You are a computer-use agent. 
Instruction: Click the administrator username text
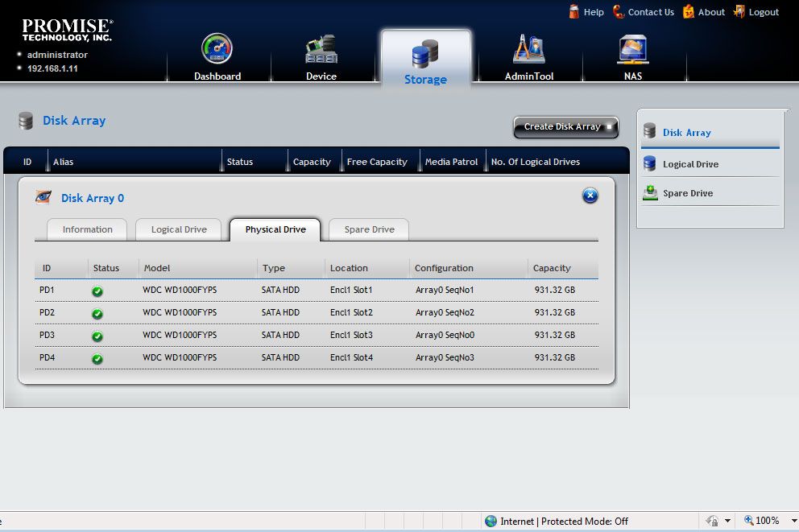57,55
